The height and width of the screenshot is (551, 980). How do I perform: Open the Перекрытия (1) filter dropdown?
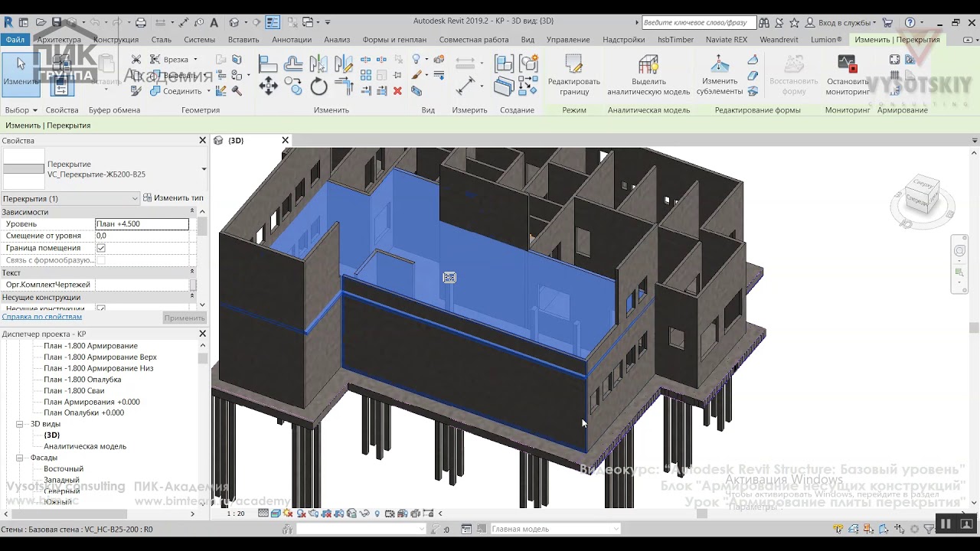(70, 198)
